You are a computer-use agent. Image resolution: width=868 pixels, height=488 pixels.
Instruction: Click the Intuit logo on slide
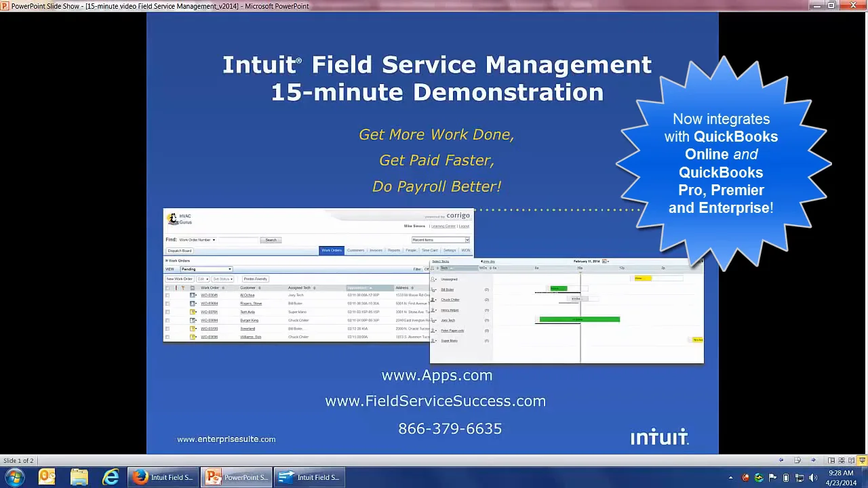[x=660, y=437]
